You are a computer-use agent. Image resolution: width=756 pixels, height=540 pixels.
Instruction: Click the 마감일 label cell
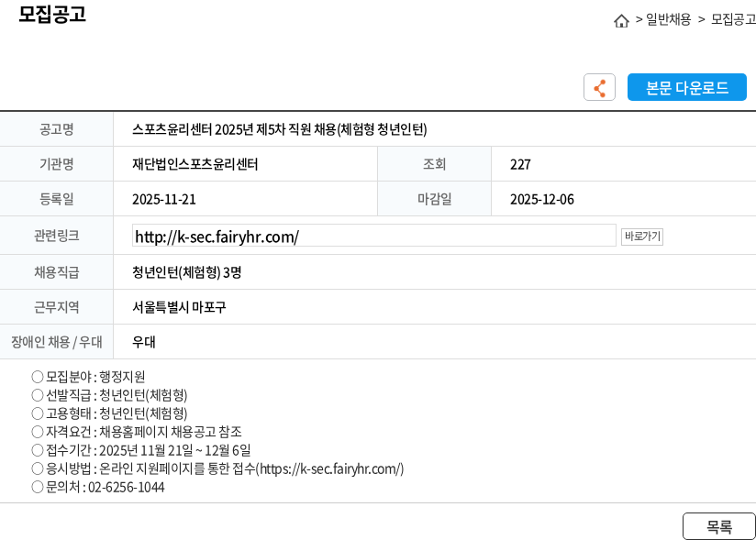[434, 199]
